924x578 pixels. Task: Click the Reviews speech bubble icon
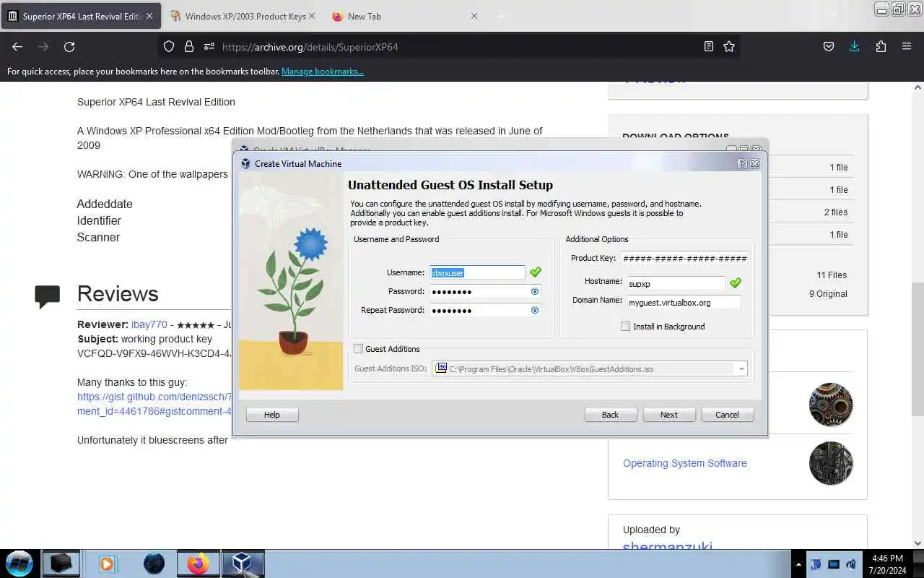click(x=48, y=296)
